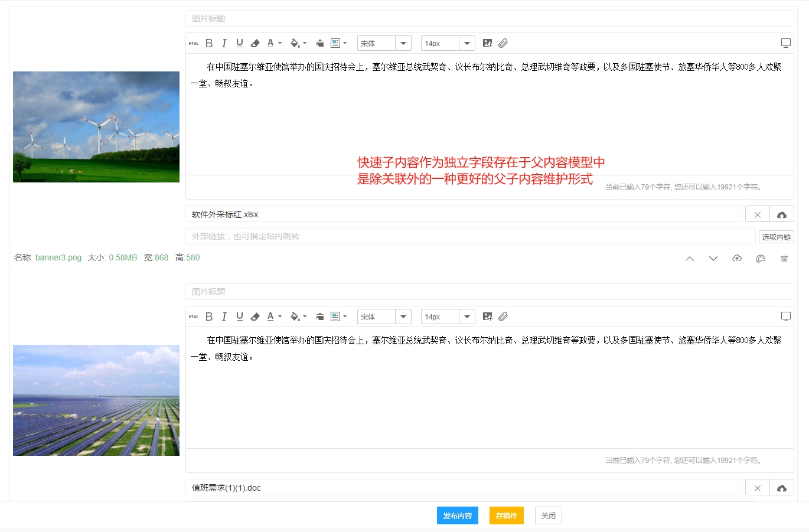Click the solar panel image thumbnail
809x532 pixels.
click(x=96, y=400)
